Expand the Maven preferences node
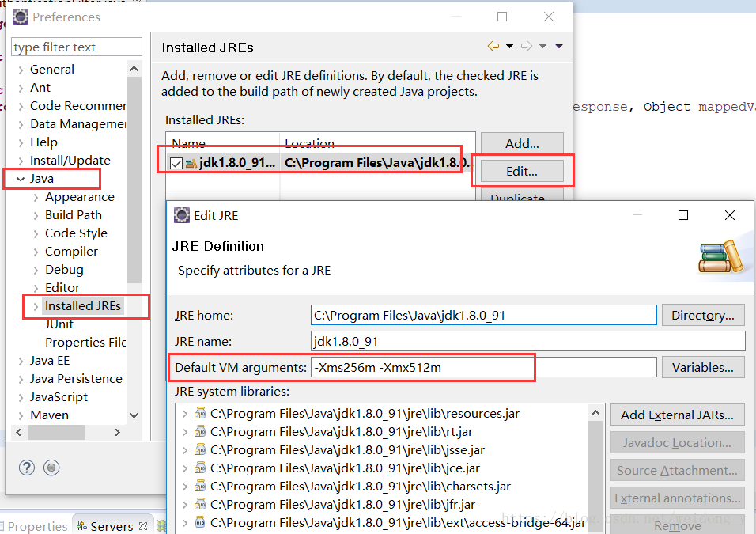Screen dimensions: 756x534 point(21,416)
